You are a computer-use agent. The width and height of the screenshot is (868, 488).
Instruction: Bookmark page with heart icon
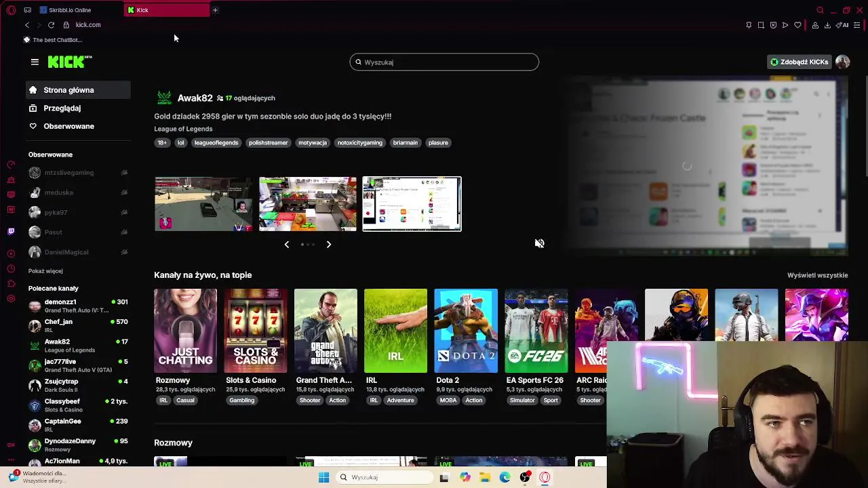coord(797,25)
